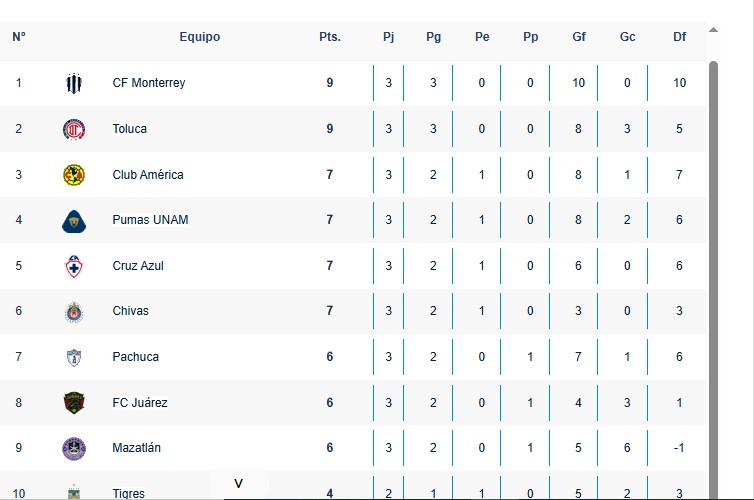The image size is (754, 500).
Task: Click the vertical scrollbar thumb
Action: pos(713,270)
